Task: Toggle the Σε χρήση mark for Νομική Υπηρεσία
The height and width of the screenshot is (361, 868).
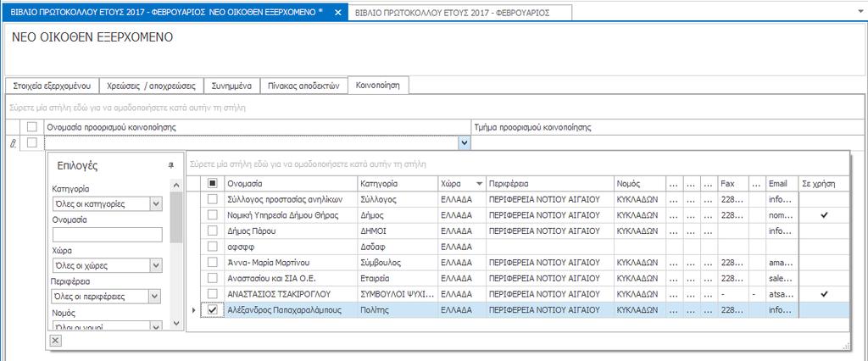Action: pyautogui.click(x=824, y=215)
